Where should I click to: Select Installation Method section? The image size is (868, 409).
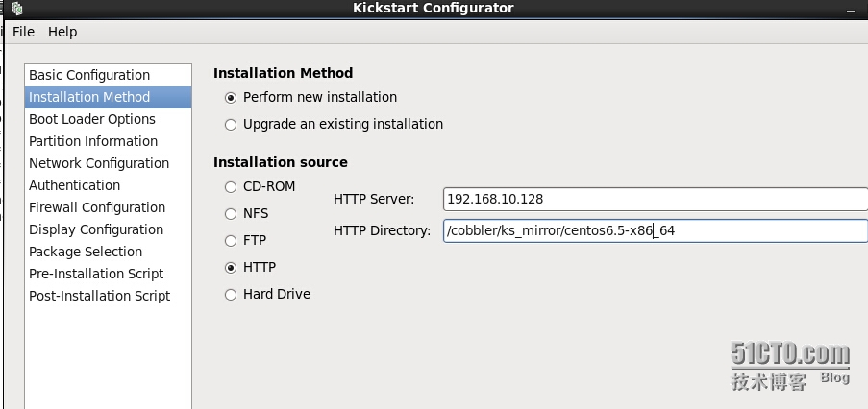[x=108, y=97]
